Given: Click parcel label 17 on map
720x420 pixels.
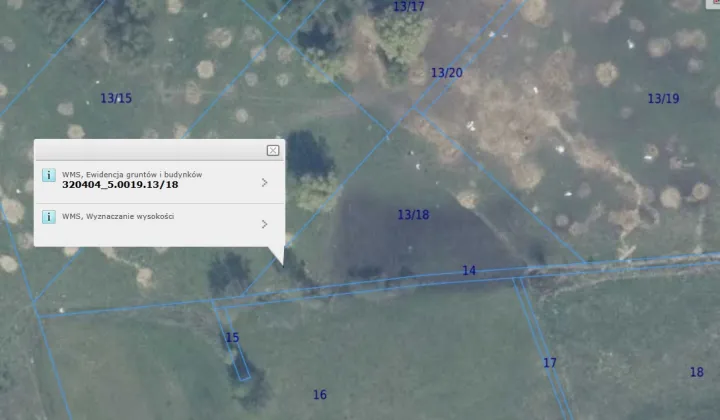Looking at the screenshot, I should 550,363.
